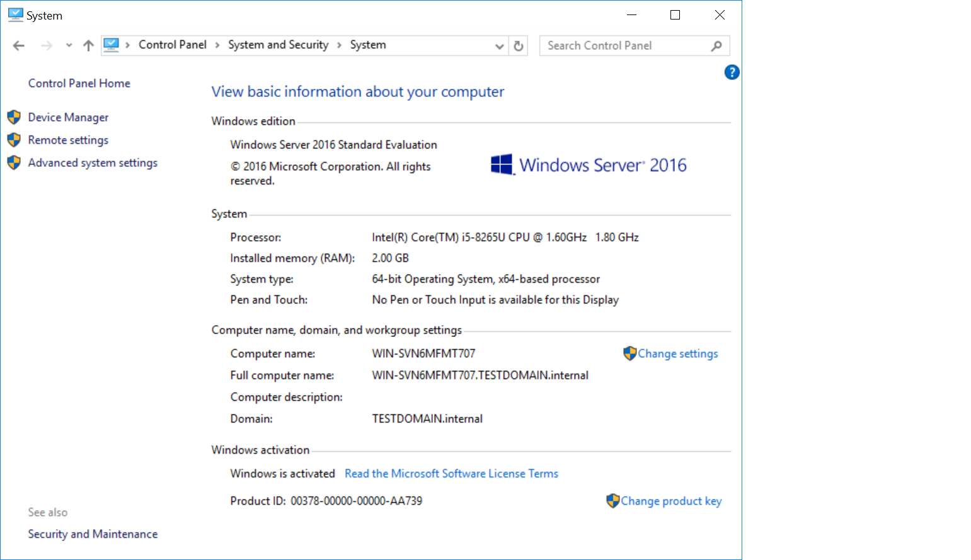Viewport: 971px width, 560px height.
Task: Click Windows Server 2016 Standard Evaluation text
Action: [x=333, y=145]
